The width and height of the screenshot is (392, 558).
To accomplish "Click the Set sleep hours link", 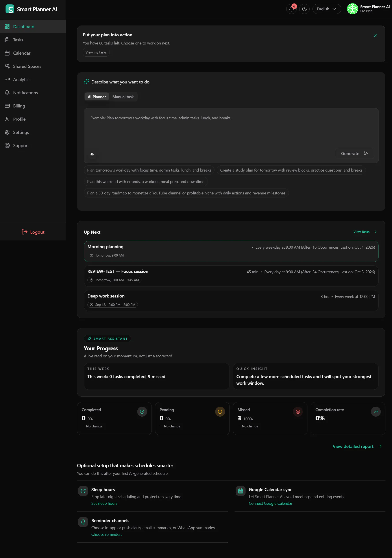I will [104, 503].
